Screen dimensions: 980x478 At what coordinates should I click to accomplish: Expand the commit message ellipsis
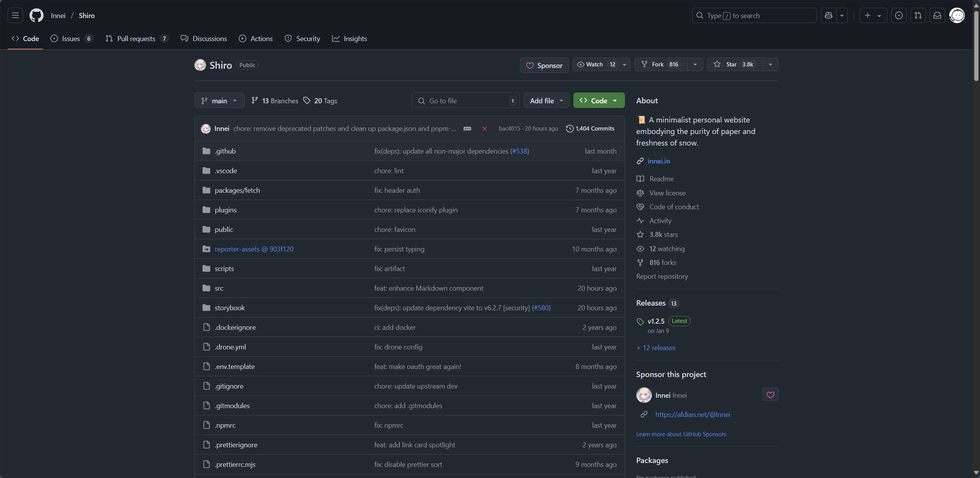click(467, 129)
